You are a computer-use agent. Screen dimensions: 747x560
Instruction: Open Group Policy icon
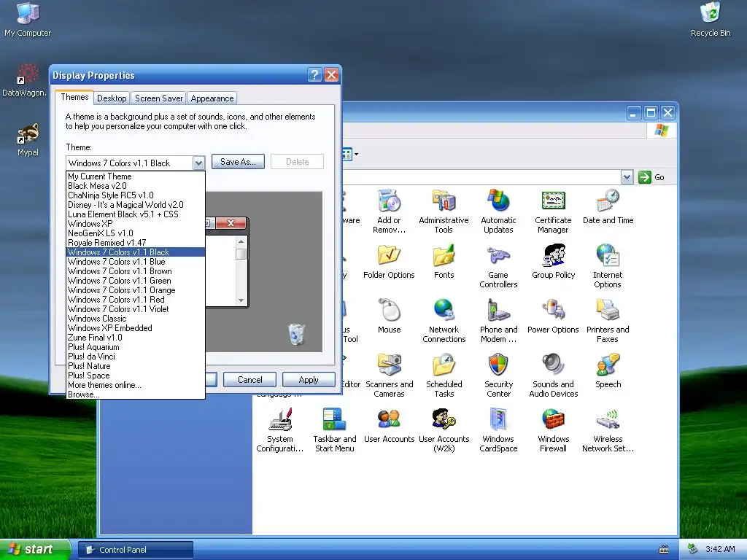[553, 255]
